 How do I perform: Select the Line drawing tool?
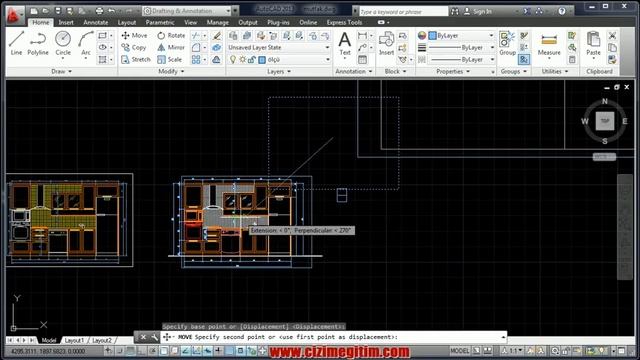[16, 43]
